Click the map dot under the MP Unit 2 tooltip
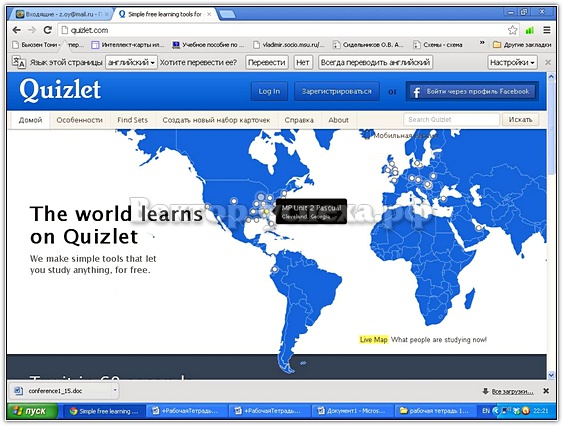Image resolution: width=563 pixels, height=426 pixels. pyautogui.click(x=266, y=212)
